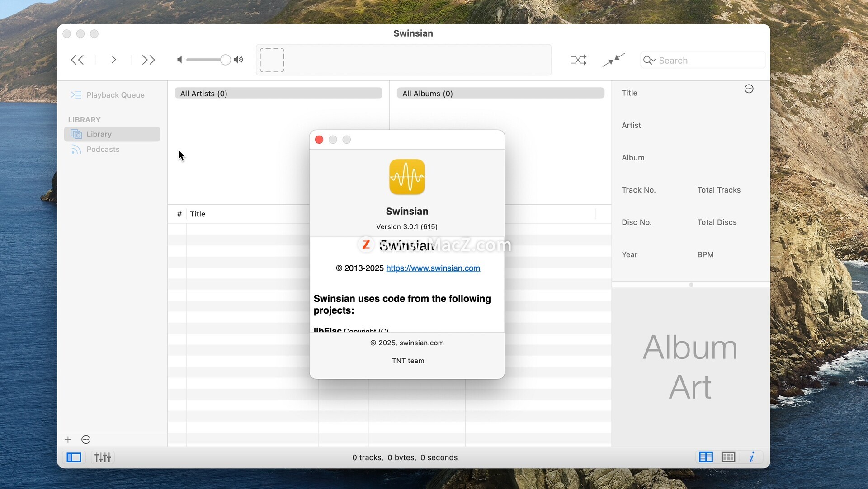The image size is (868, 489).
Task: Switch to mini player with arrows icon
Action: [x=613, y=60]
